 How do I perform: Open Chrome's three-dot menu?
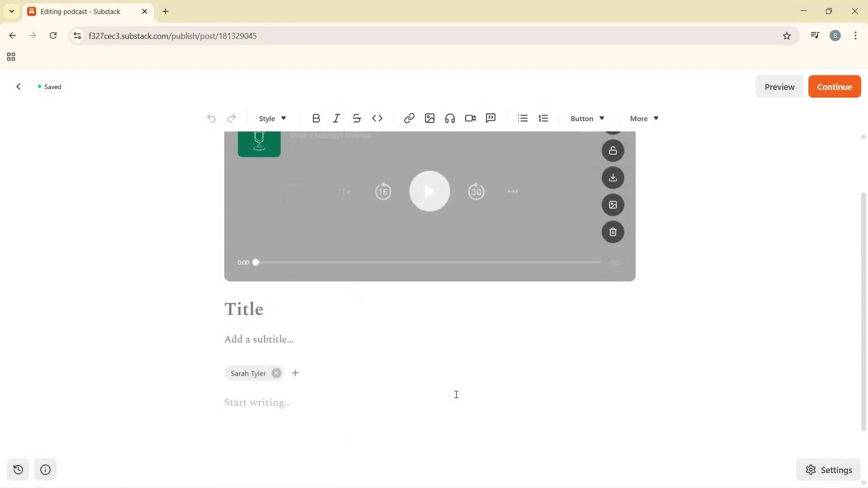[x=856, y=35]
